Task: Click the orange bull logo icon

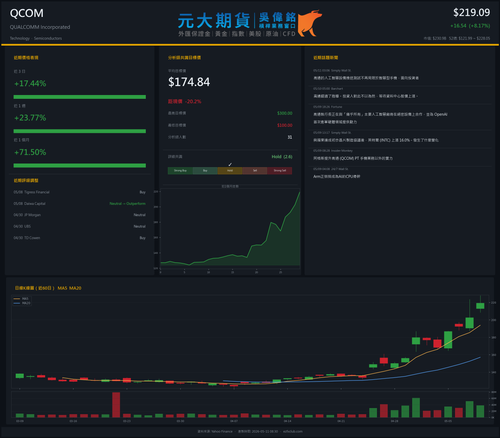Action: click(x=310, y=23)
